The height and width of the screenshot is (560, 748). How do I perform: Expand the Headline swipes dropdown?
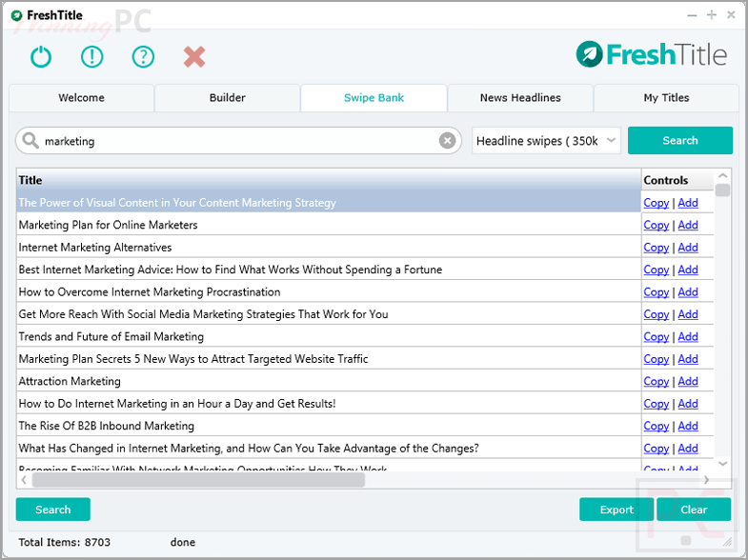point(546,141)
